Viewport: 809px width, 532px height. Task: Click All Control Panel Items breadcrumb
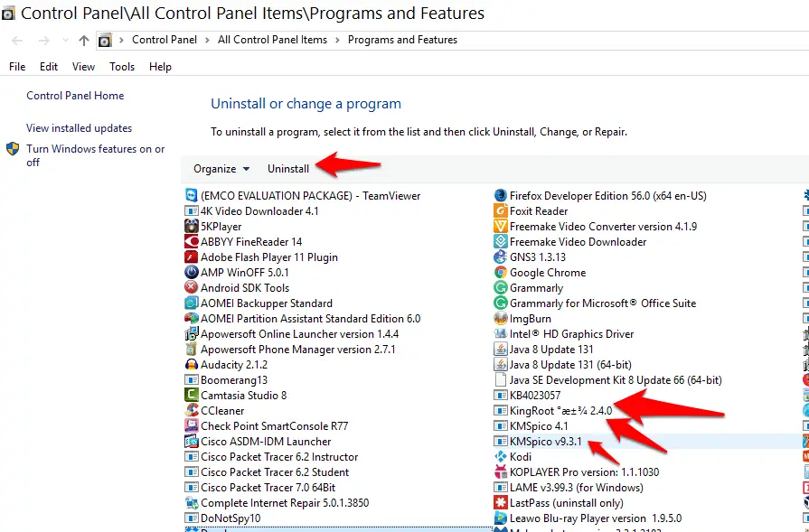pyautogui.click(x=272, y=40)
